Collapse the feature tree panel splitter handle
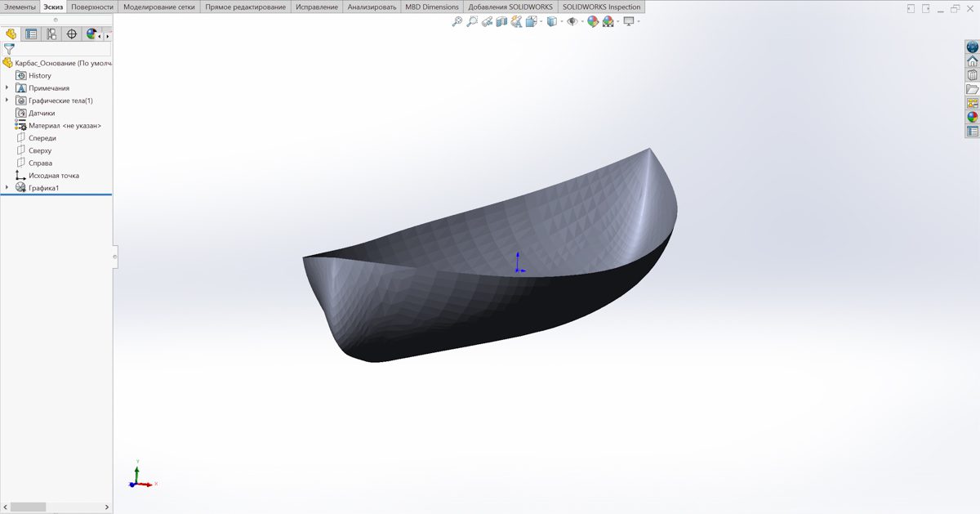The width and height of the screenshot is (980, 514). tap(115, 257)
